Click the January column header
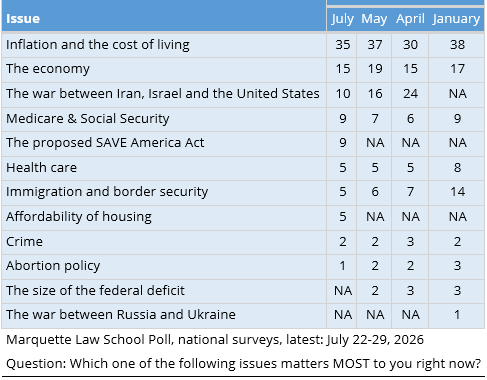The image size is (487, 380). pos(456,19)
